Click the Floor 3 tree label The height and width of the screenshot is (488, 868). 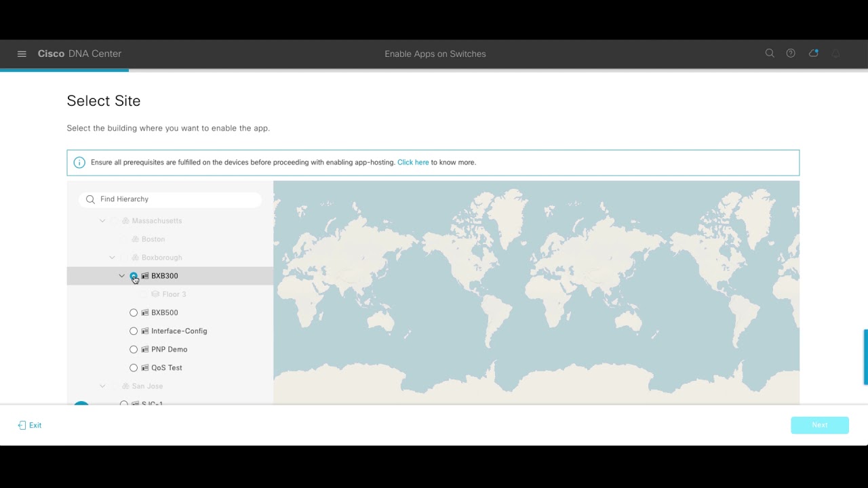(x=174, y=294)
